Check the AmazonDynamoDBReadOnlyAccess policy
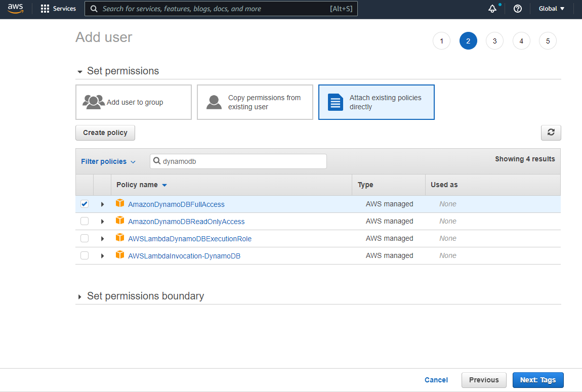 (x=85, y=221)
